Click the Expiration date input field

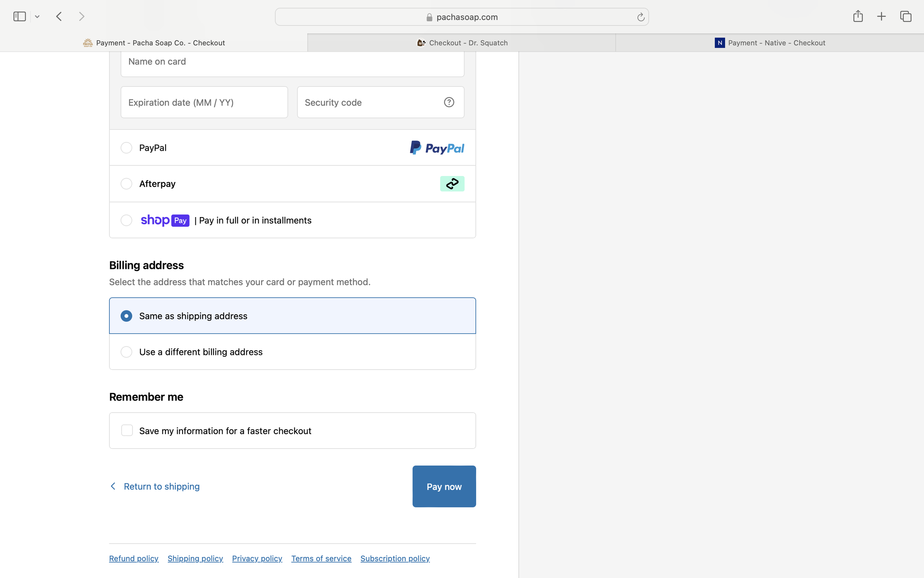tap(204, 102)
